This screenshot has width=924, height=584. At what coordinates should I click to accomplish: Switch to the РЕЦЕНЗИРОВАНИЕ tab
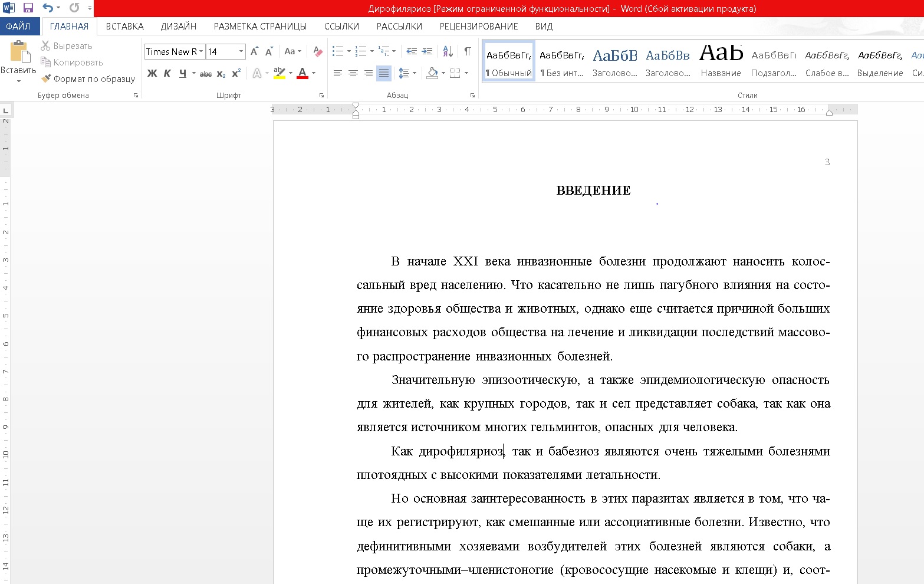click(479, 26)
